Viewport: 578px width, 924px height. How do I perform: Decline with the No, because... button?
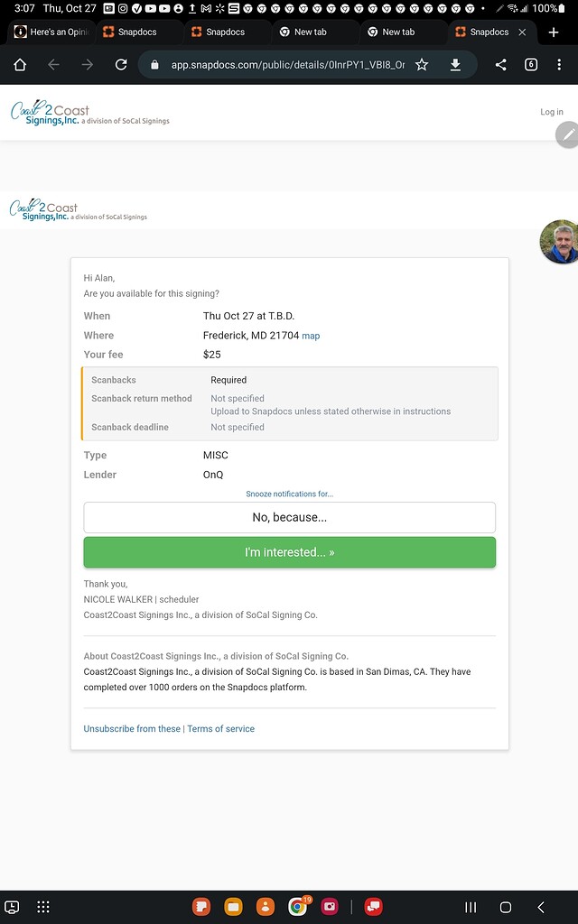pos(289,517)
